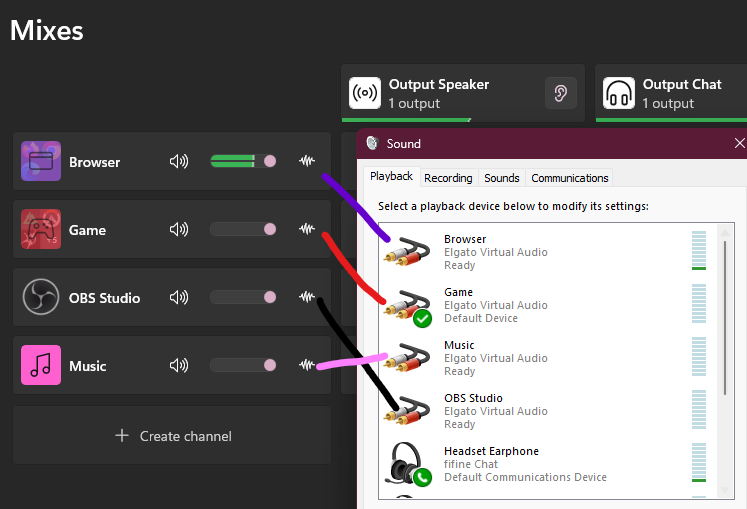The width and height of the screenshot is (747, 509).
Task: Toggle the Output Speaker ear monitor
Action: click(561, 93)
